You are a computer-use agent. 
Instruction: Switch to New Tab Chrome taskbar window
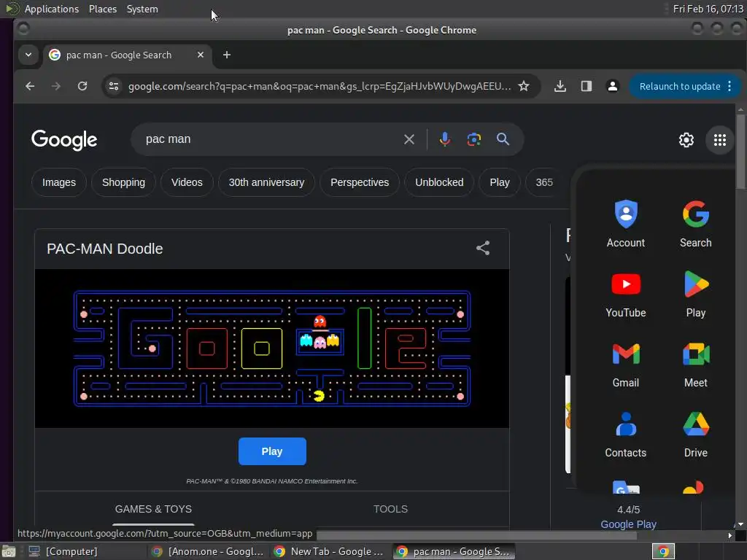coord(330,551)
